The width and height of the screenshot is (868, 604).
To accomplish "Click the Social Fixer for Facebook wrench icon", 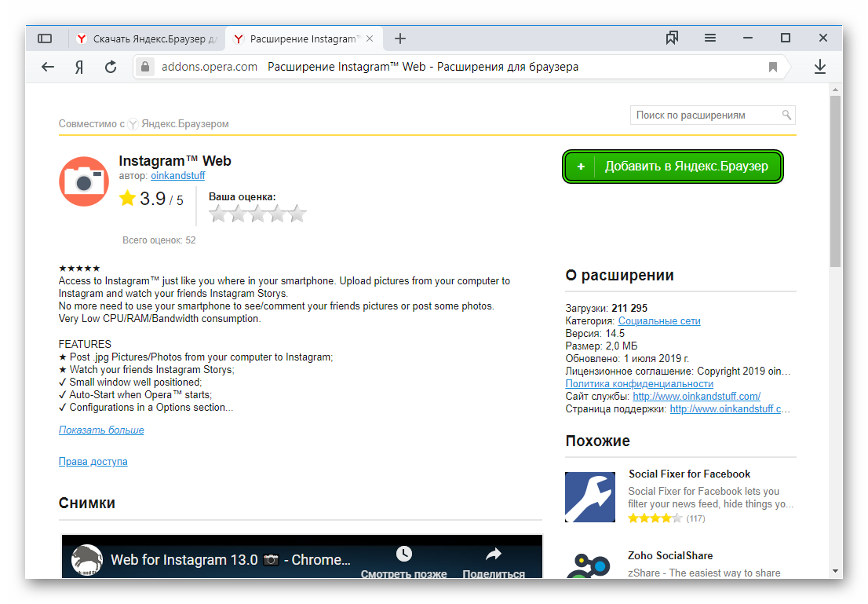I will click(x=590, y=497).
